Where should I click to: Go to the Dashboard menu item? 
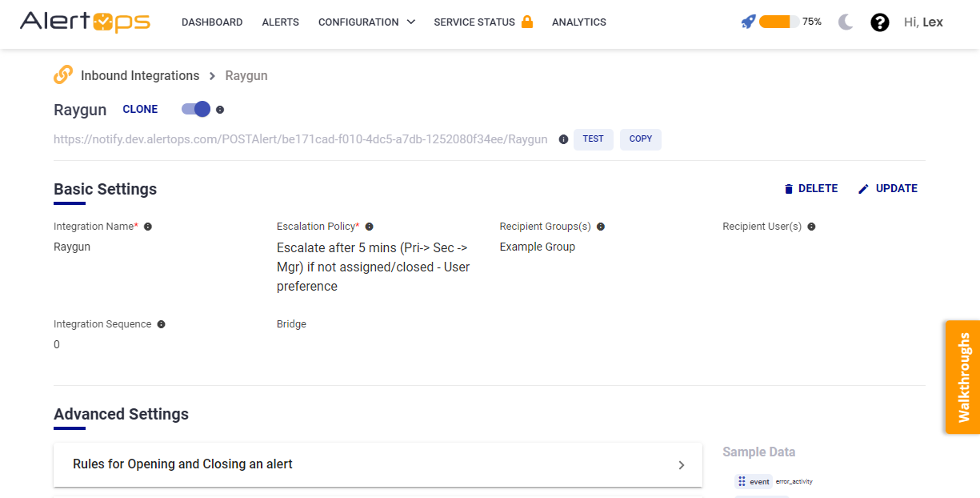[212, 22]
